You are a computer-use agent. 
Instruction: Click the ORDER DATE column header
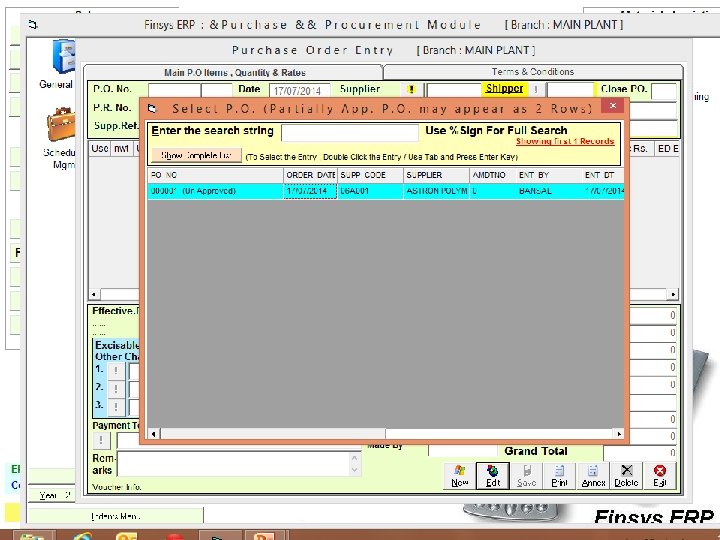(310, 175)
